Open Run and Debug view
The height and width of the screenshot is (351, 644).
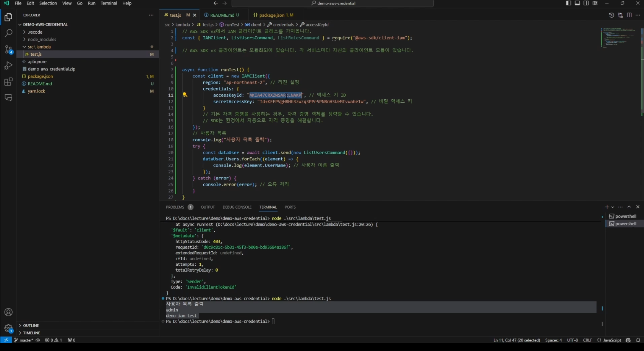[8, 66]
